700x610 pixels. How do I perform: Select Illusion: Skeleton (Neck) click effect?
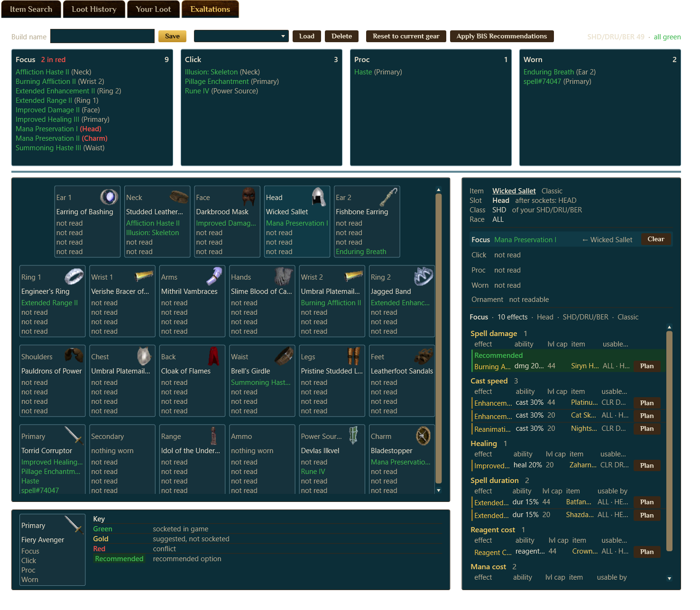point(222,72)
